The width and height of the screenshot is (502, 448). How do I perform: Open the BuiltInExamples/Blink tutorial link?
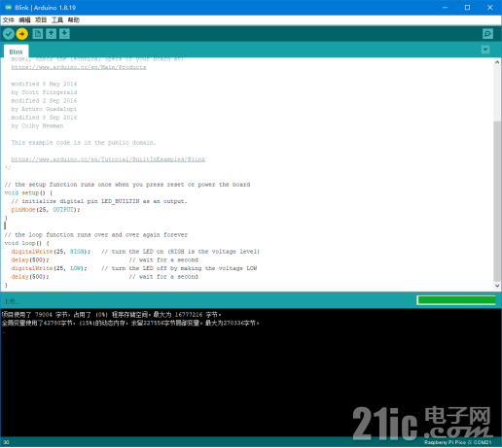coord(108,159)
